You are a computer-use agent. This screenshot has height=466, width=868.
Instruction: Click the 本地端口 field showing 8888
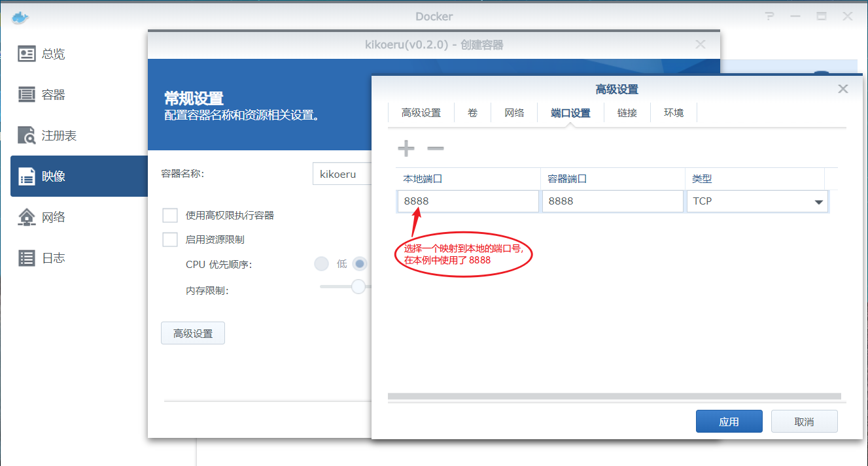click(468, 201)
